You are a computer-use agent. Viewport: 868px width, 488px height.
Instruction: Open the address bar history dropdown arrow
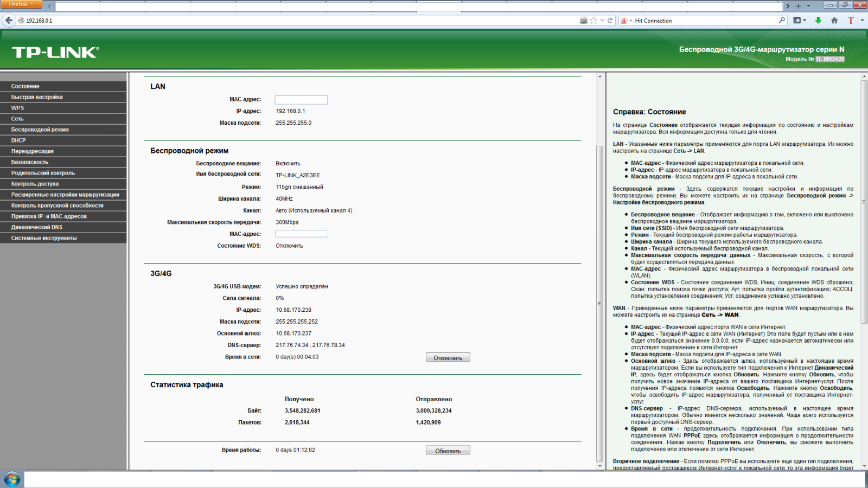coord(602,21)
